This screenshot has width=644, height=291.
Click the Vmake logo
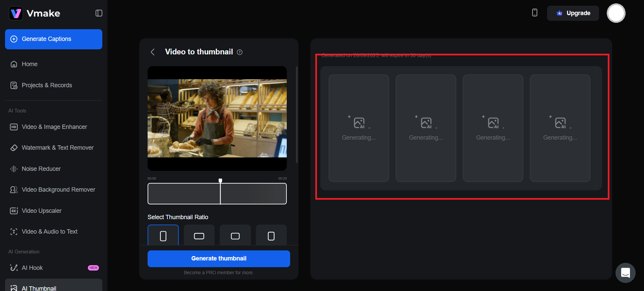click(x=35, y=13)
